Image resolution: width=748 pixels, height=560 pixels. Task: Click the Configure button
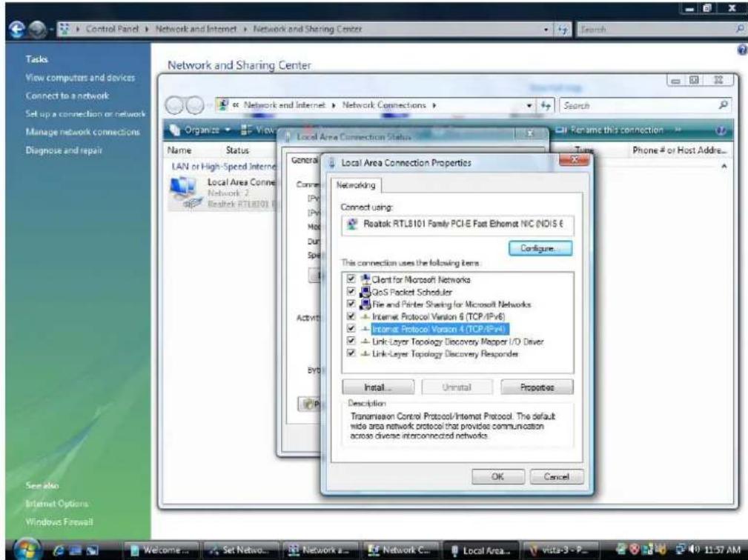tap(540, 248)
